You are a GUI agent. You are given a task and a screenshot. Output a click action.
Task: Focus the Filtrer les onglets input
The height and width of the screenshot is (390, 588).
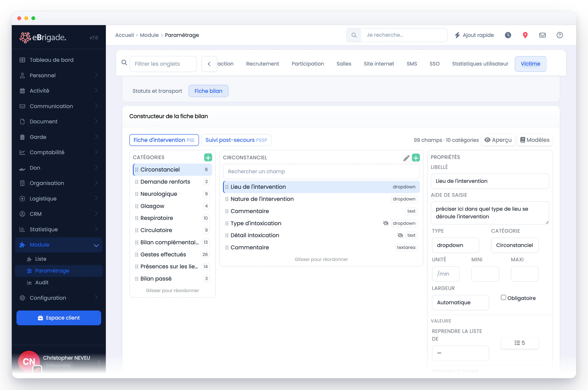[163, 64]
